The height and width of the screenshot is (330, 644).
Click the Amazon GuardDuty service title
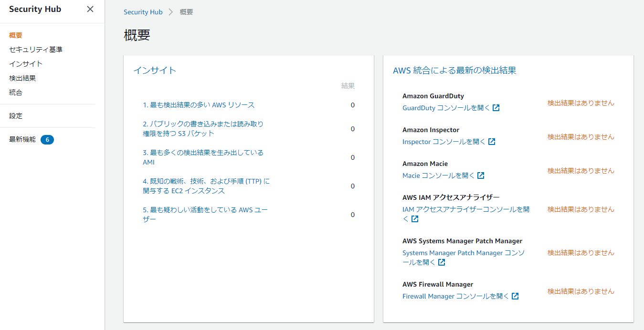tap(433, 96)
